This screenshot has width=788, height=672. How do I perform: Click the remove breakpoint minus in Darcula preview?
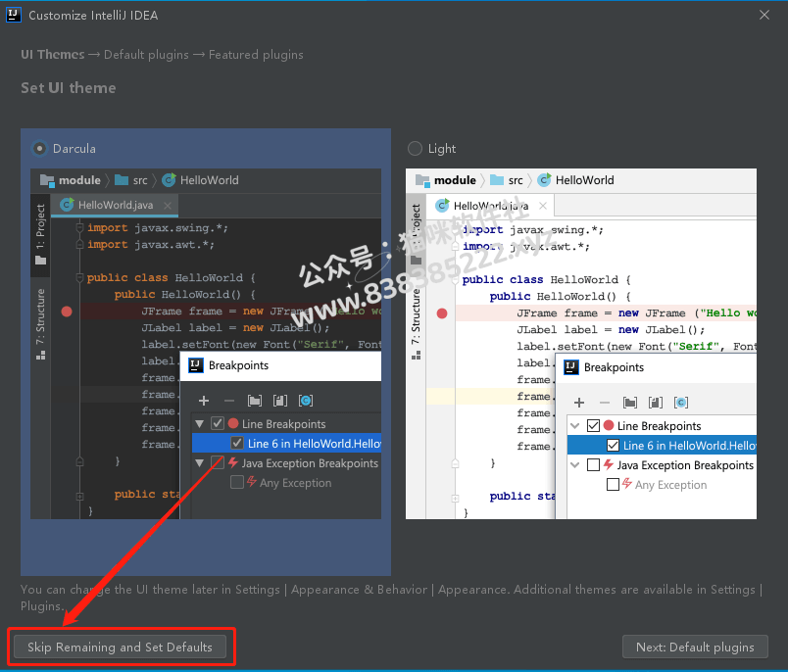coord(229,401)
